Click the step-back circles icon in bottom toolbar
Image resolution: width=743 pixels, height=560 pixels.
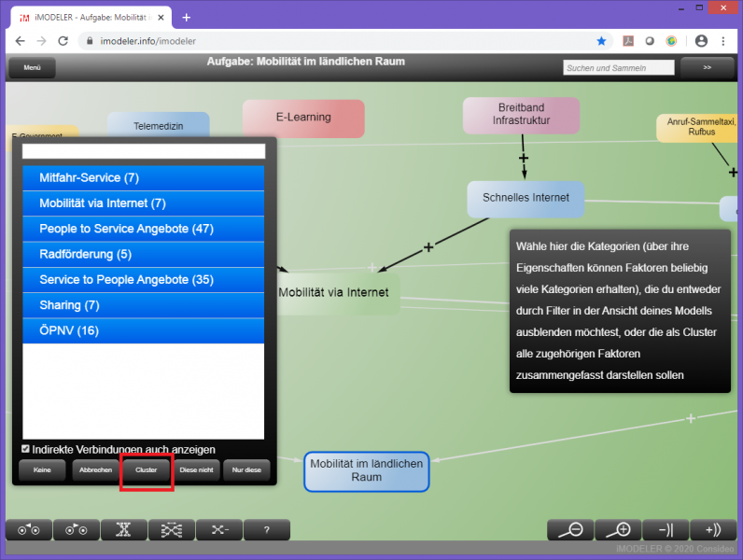[x=29, y=530]
